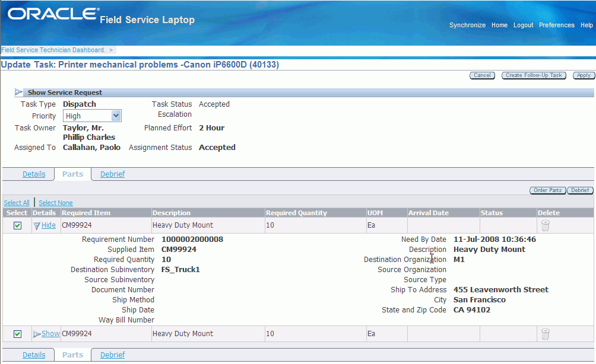Click Create Follow-Up Task button
Screen dimensions: 596x364
[x=534, y=75]
